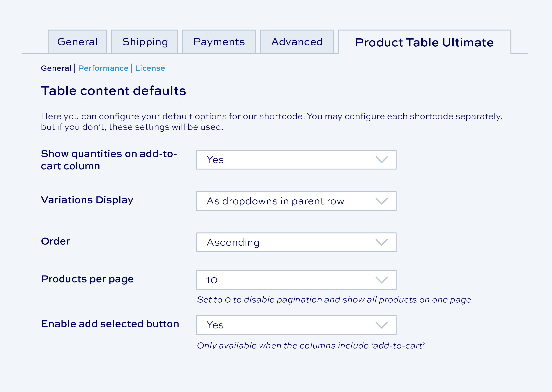This screenshot has width=552, height=392.
Task: Click the Order field label
Action: click(x=55, y=241)
